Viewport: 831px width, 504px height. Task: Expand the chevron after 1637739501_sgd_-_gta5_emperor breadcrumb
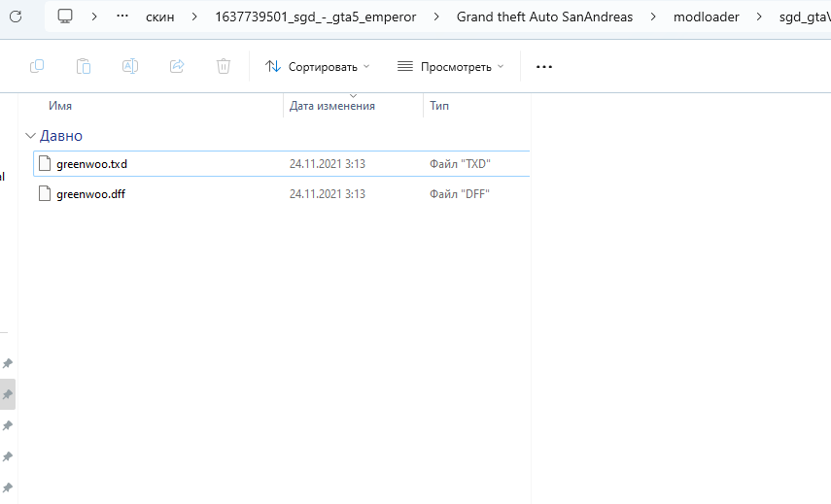click(x=436, y=17)
